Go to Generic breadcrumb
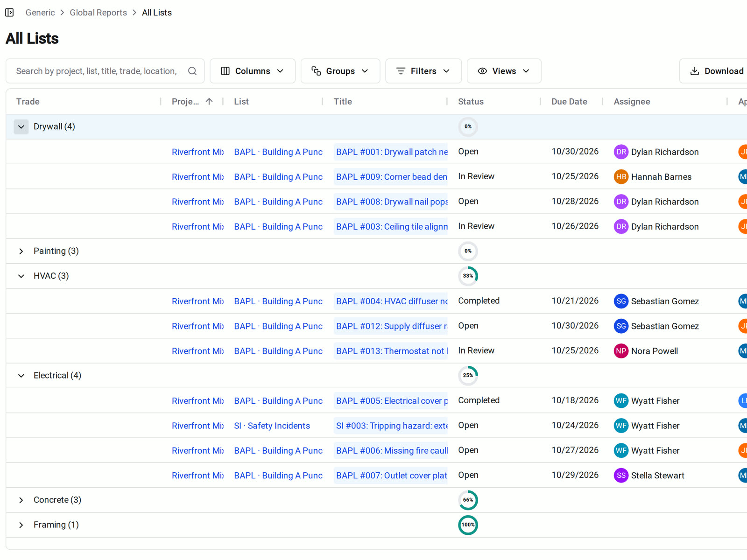Screen dimensions: 747x560 pos(40,13)
